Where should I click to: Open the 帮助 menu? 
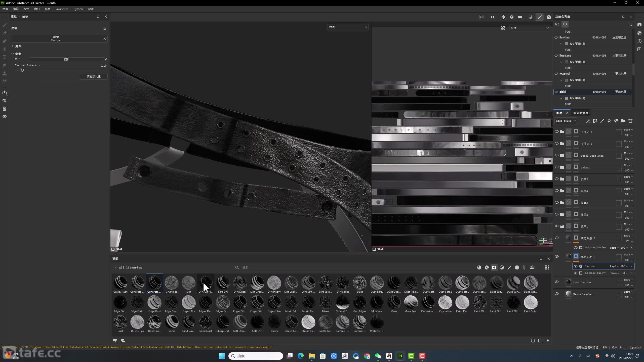pyautogui.click(x=91, y=9)
